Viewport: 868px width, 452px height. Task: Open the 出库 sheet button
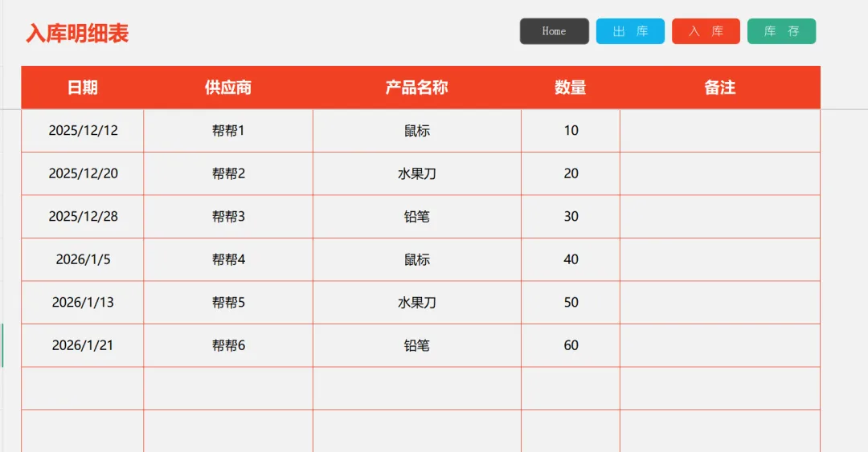630,31
